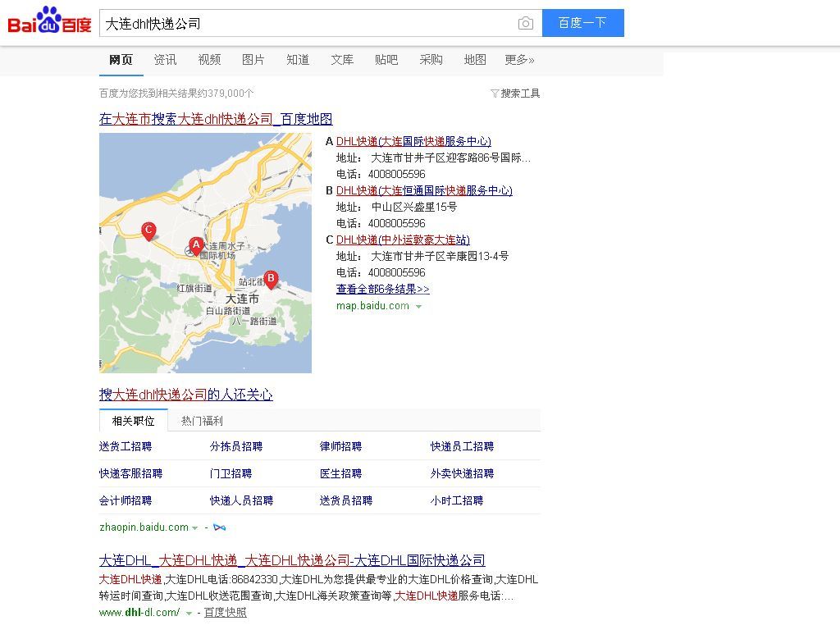840x630 pixels.
Task: Click the Baidu logo
Action: [x=49, y=21]
